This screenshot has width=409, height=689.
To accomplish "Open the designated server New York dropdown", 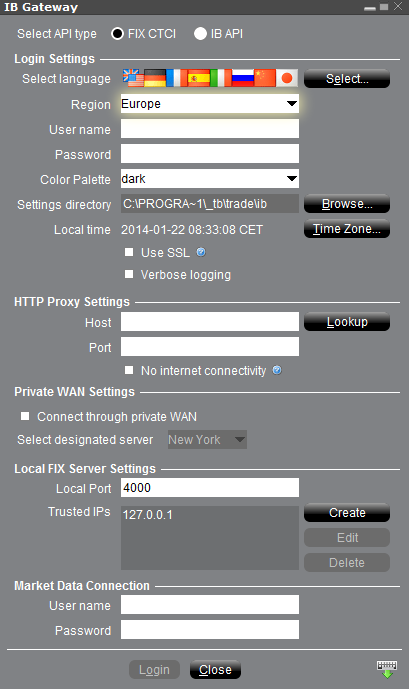I will 207,439.
